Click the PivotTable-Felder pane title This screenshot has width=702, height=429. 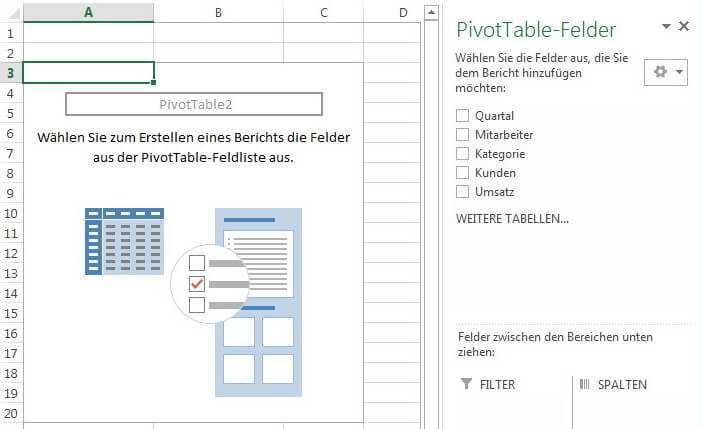pos(536,30)
